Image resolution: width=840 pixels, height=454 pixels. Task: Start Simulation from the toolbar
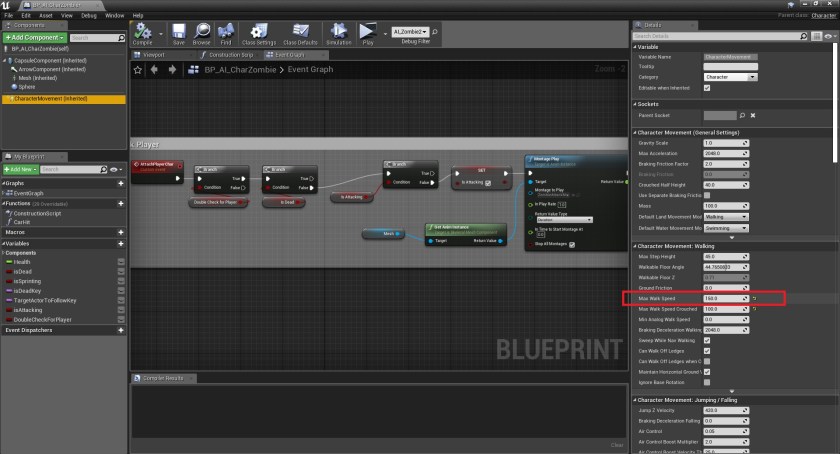click(x=339, y=34)
